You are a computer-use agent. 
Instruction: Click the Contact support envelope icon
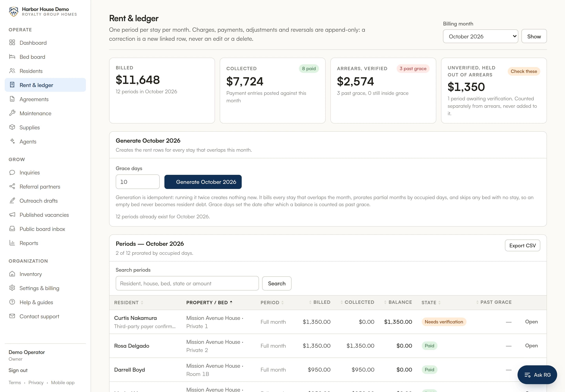click(x=12, y=316)
